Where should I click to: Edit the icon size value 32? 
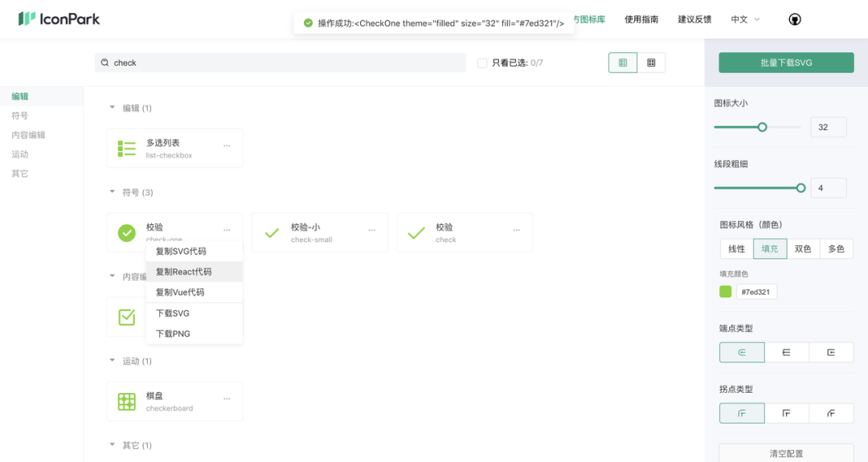pyautogui.click(x=828, y=127)
